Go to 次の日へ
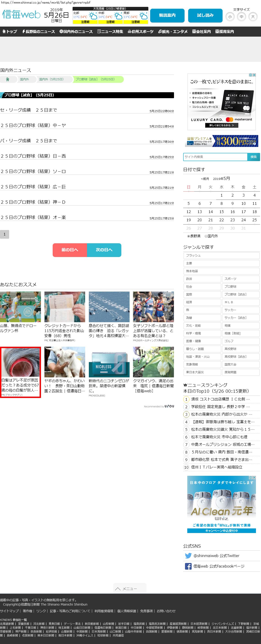261x644 pixels. coord(104,250)
